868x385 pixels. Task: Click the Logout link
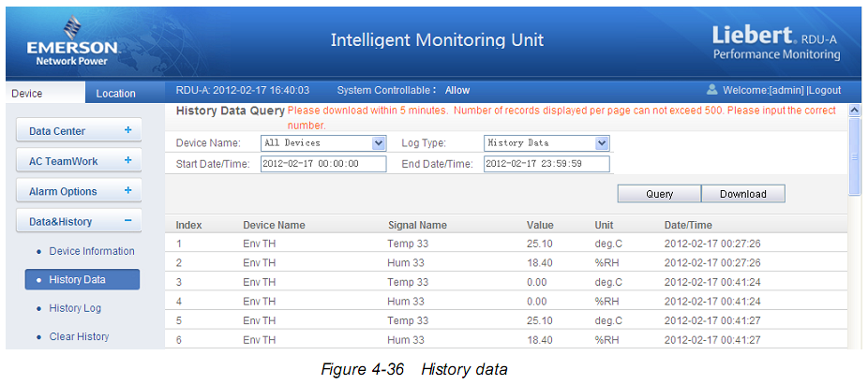(x=824, y=91)
